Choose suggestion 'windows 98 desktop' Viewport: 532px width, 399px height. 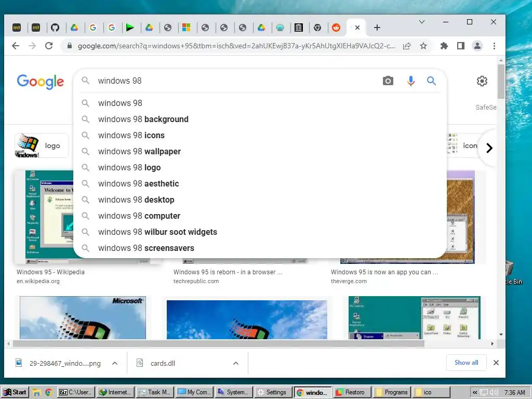[260, 200]
